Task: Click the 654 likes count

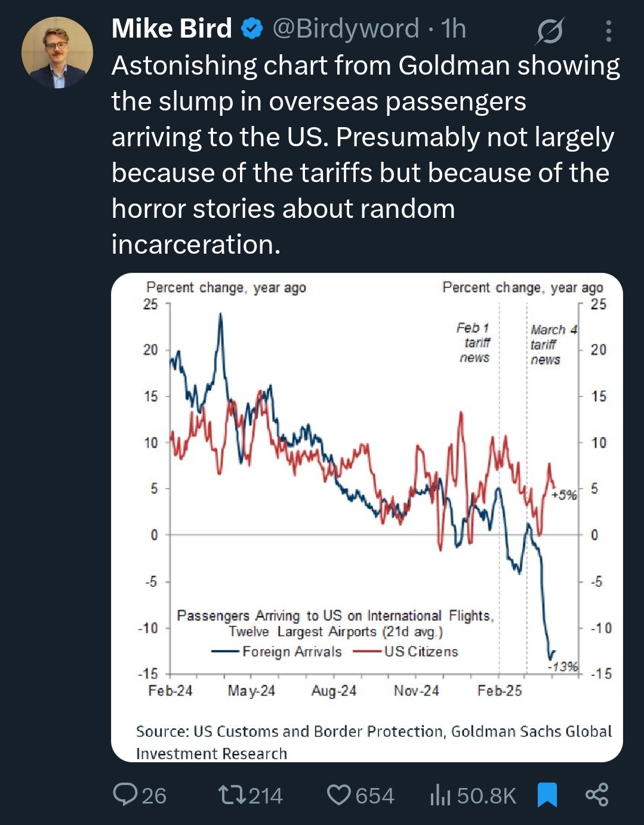Action: pos(375,796)
